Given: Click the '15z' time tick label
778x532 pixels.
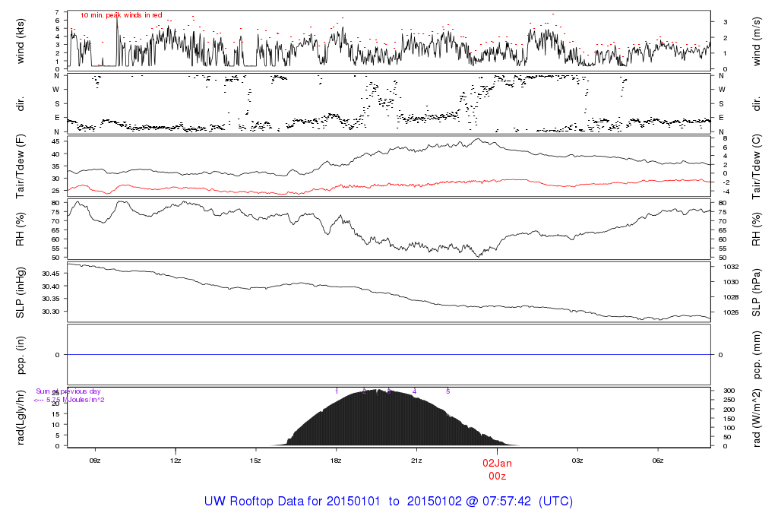Looking at the screenshot, I should 255,461.
